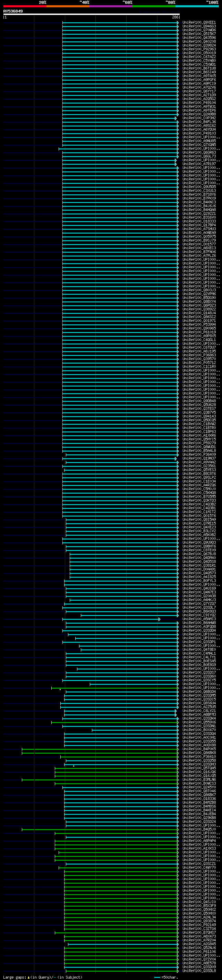222x980 pixels.
Task: Select hit UniRef100_C1BTR0
Action: pos(199,428)
